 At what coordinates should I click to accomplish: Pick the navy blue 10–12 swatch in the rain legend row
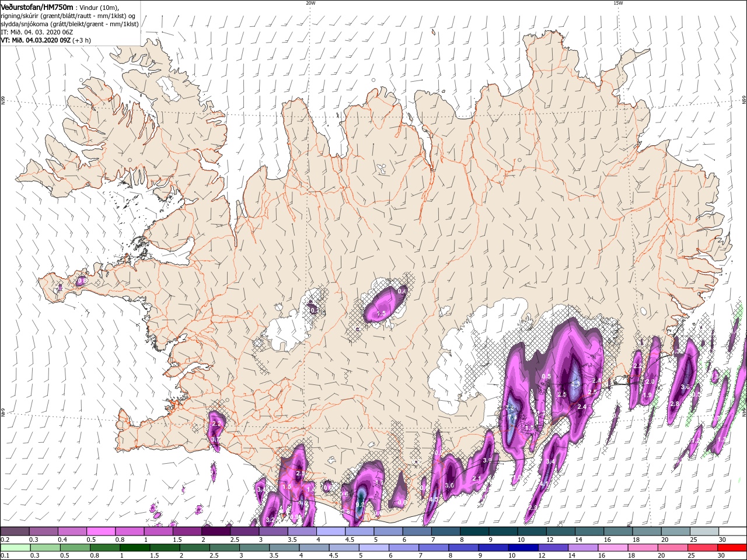[x=523, y=548]
